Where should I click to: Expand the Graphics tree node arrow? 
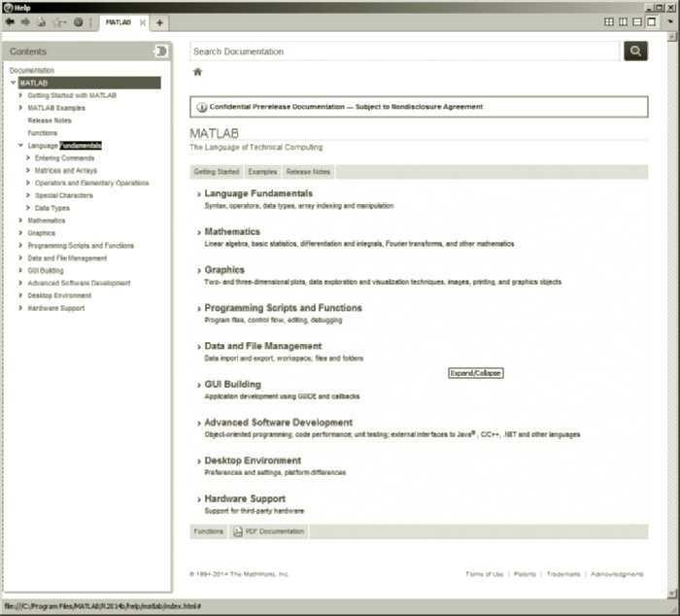click(20, 233)
